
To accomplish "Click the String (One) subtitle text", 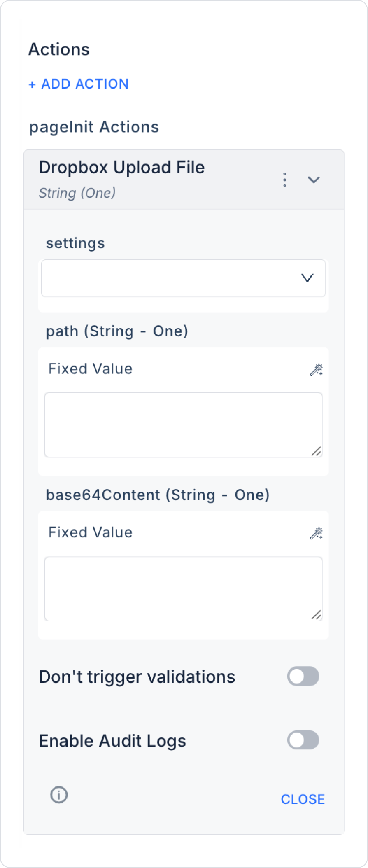I will click(77, 193).
